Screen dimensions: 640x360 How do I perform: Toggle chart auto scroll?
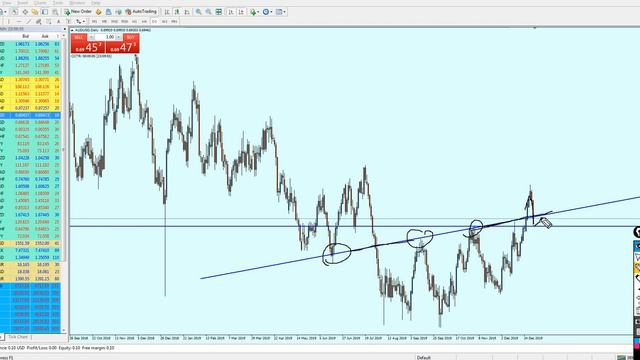click(x=231, y=12)
